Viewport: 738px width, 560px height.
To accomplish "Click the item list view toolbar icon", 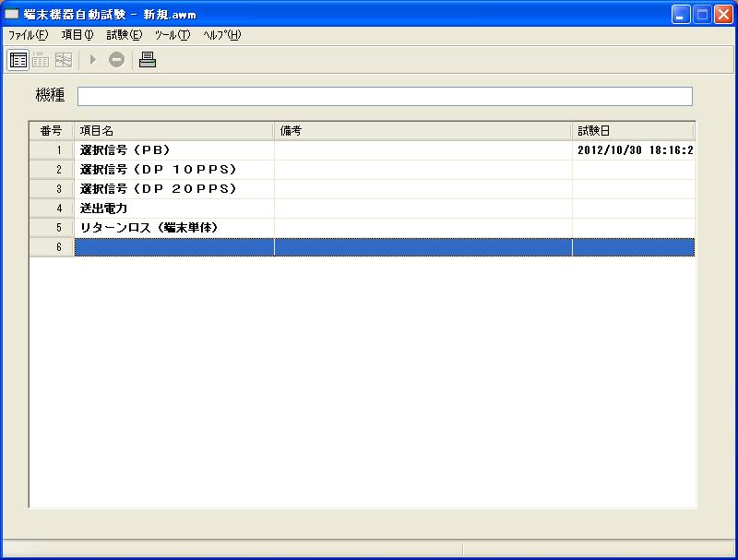I will 18,60.
